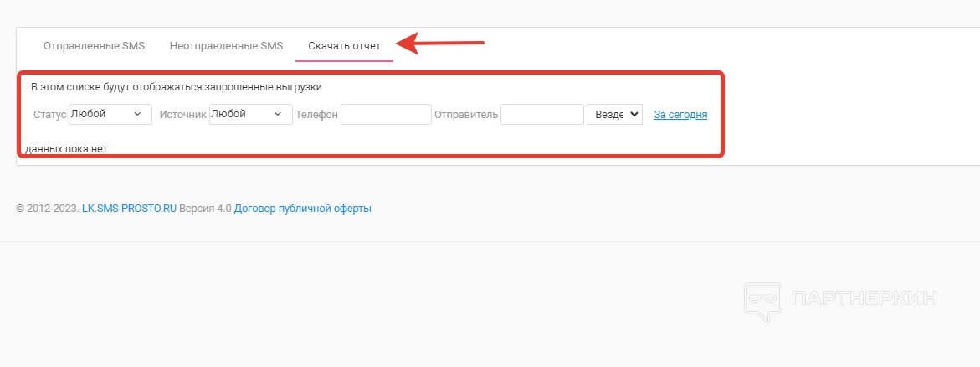Switch to the Неотправленные SMS tab
Viewport: 980px width, 367px height.
226,46
